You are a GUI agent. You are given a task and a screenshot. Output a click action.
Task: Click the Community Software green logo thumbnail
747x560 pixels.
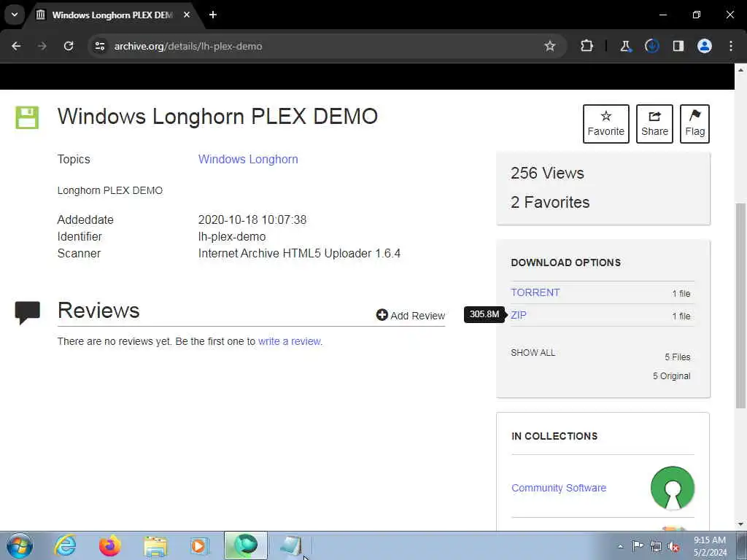pos(672,488)
